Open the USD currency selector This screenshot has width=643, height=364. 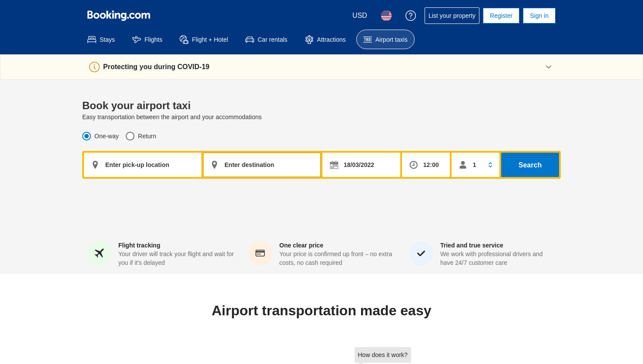coord(360,16)
